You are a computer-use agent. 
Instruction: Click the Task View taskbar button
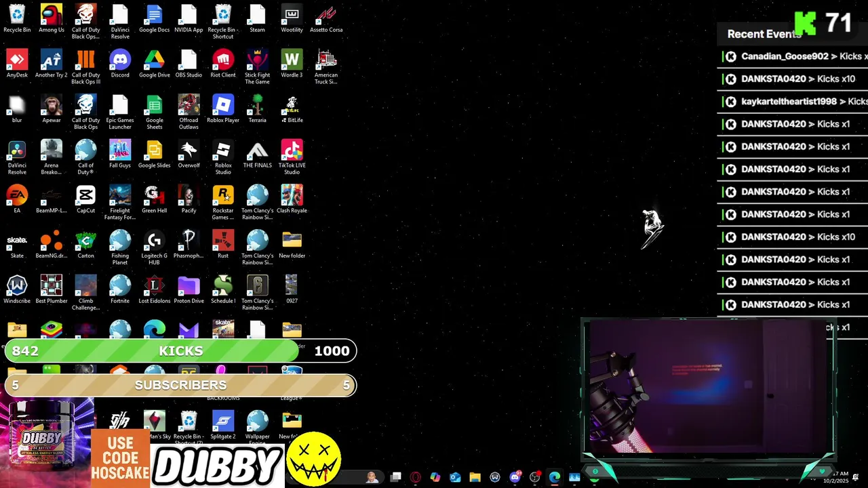click(x=396, y=477)
